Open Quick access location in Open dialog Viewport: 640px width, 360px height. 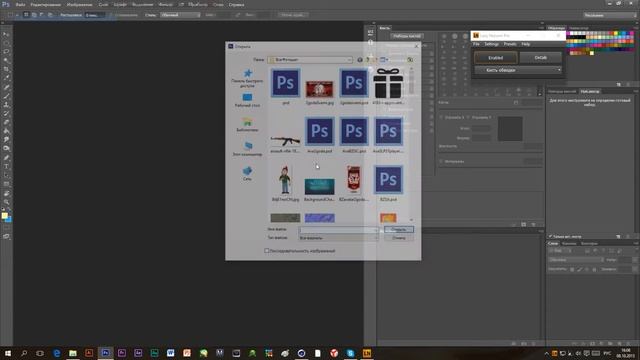click(x=247, y=78)
